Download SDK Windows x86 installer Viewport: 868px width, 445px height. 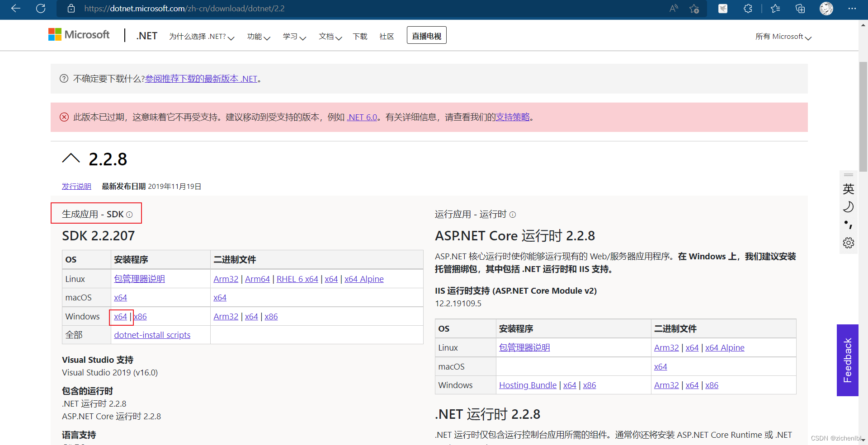(140, 316)
